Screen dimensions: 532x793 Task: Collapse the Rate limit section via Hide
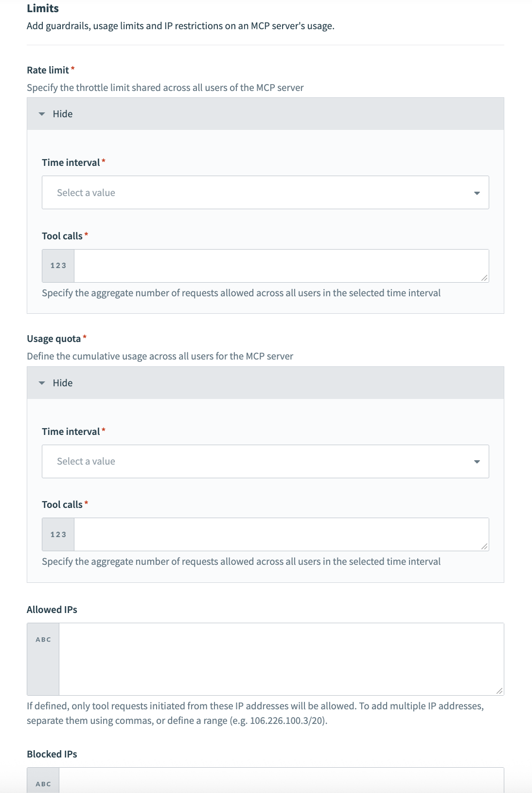[63, 114]
